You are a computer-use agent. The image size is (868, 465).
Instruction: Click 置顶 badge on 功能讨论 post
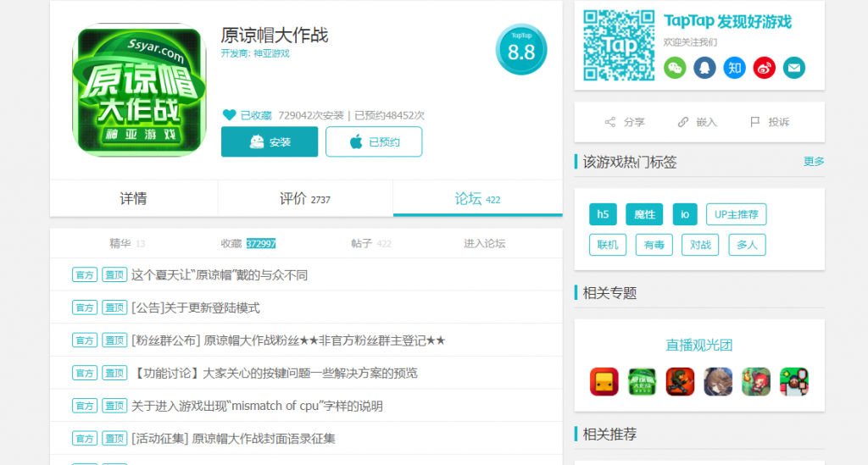114,374
